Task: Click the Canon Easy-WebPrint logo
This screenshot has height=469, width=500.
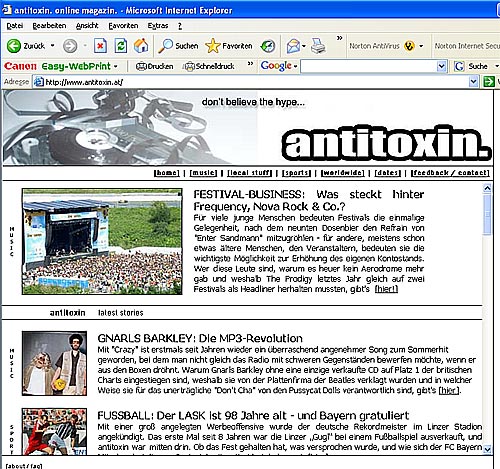Action: coord(57,66)
